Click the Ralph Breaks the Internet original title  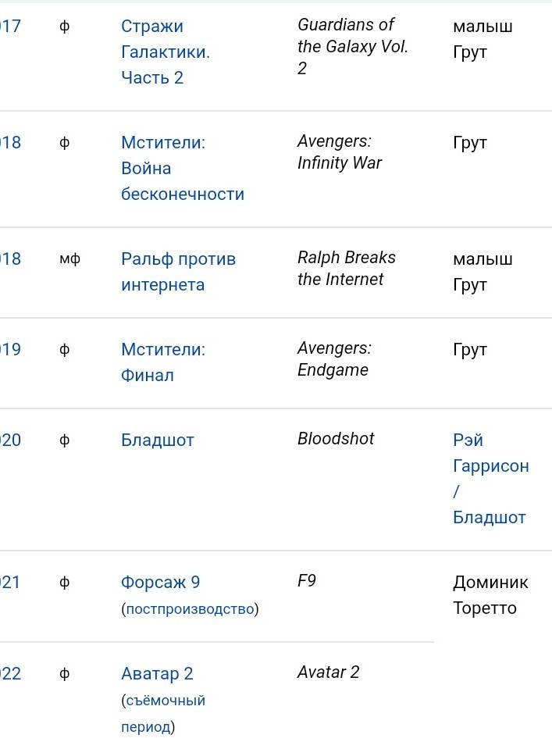346,268
